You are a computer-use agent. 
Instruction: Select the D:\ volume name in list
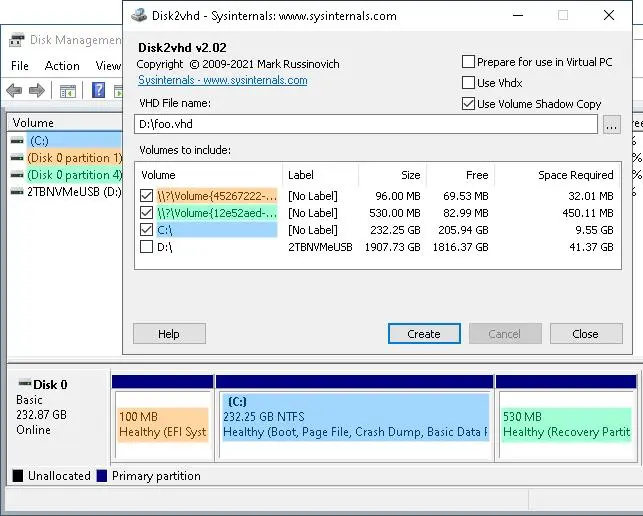click(x=165, y=247)
